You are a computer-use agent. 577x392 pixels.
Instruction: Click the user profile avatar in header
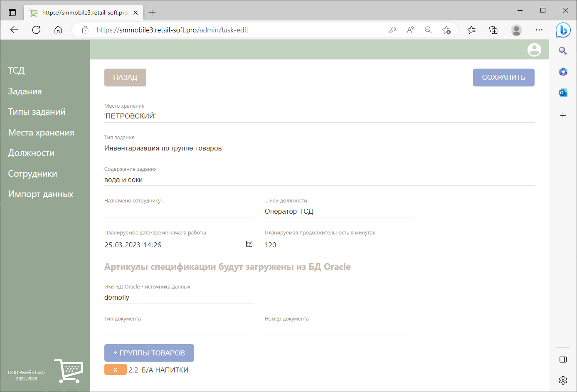534,50
